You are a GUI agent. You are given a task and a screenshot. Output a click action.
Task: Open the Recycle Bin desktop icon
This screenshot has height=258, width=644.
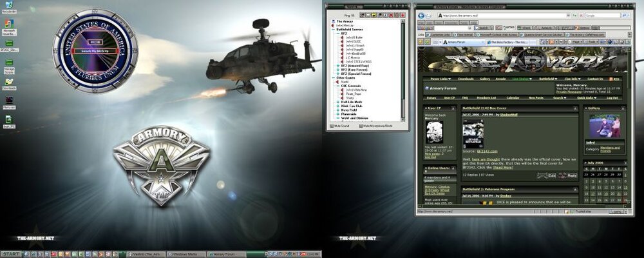[9, 6]
